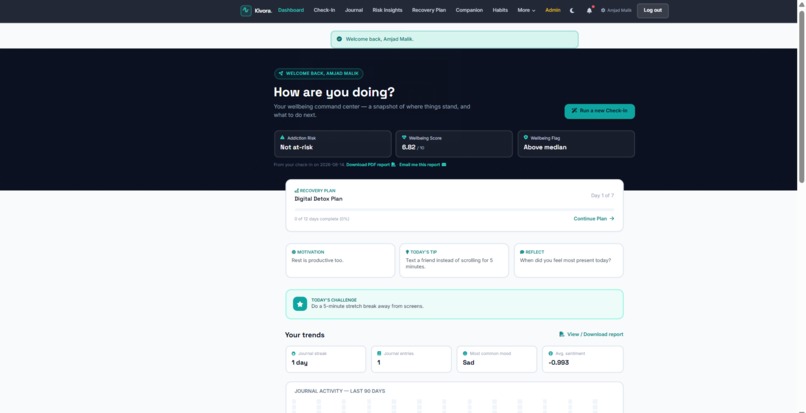Go to the Check-In page

(x=324, y=10)
